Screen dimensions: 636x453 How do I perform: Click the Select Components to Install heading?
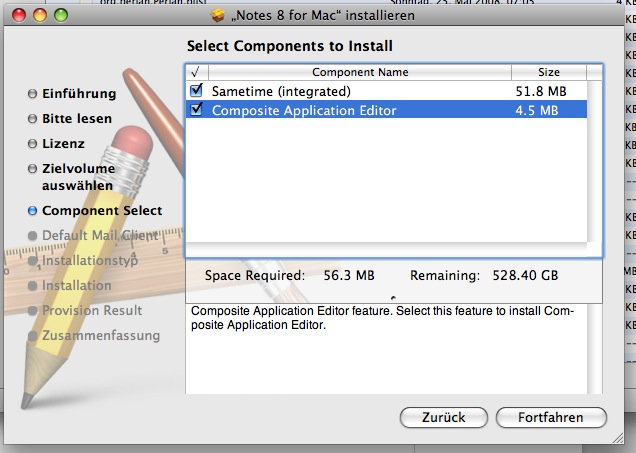pyautogui.click(x=290, y=46)
